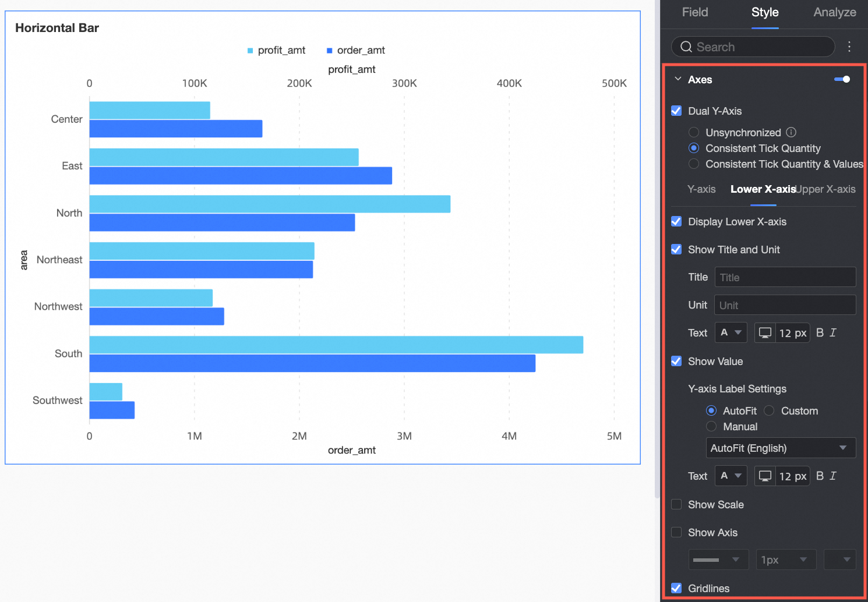The image size is (868, 602).
Task: Uncheck the Show Value checkbox
Action: click(x=676, y=361)
